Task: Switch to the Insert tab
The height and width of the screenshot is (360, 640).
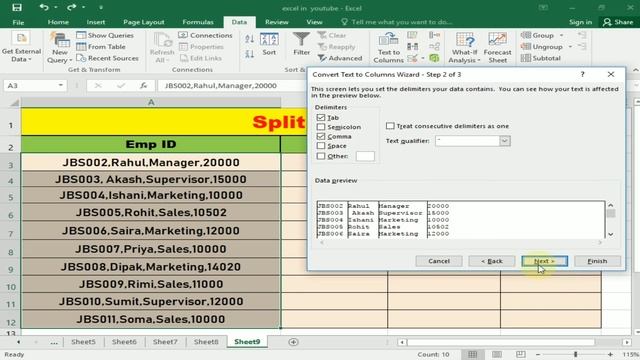Action: (x=96, y=22)
